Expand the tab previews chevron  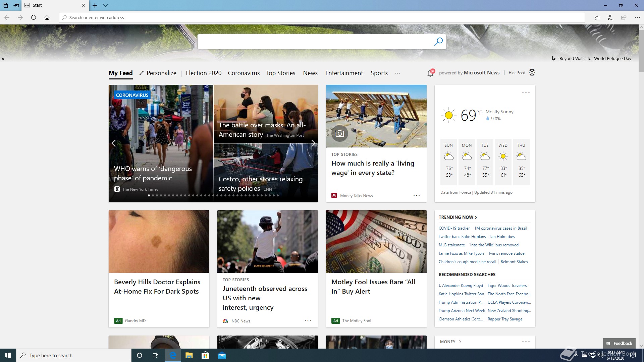pyautogui.click(x=105, y=5)
